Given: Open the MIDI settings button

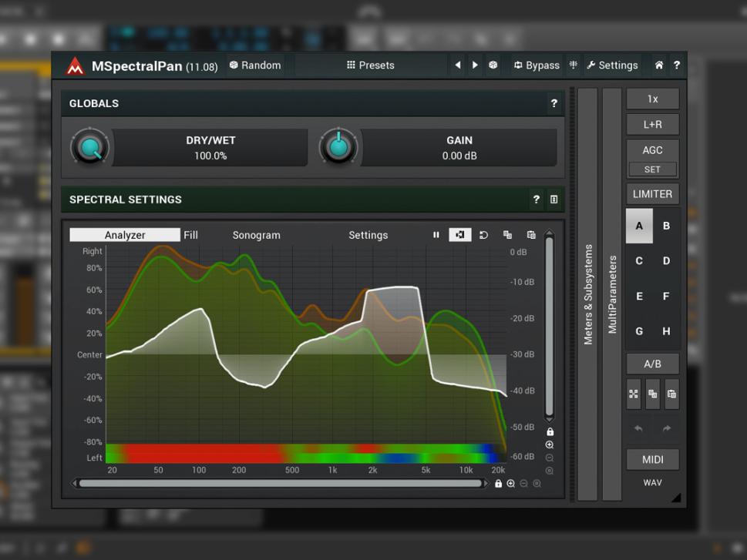Looking at the screenshot, I should [652, 459].
